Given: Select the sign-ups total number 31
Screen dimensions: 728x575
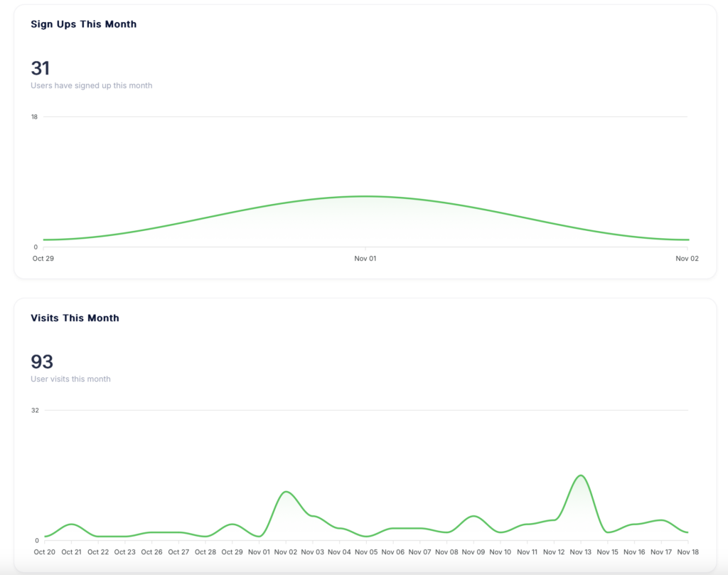Looking at the screenshot, I should [41, 68].
